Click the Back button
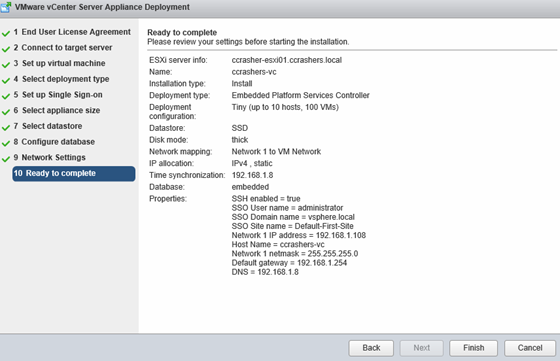560x361 pixels. [371, 348]
